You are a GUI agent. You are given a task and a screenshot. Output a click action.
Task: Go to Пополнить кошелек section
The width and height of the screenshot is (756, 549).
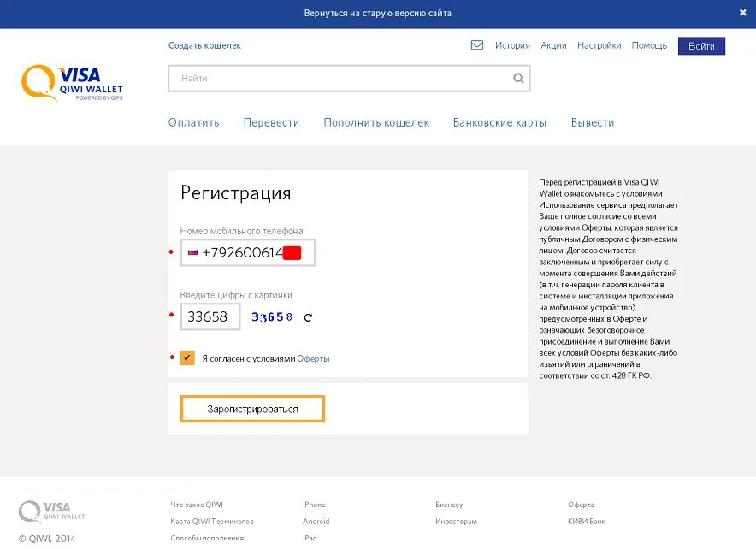(376, 122)
